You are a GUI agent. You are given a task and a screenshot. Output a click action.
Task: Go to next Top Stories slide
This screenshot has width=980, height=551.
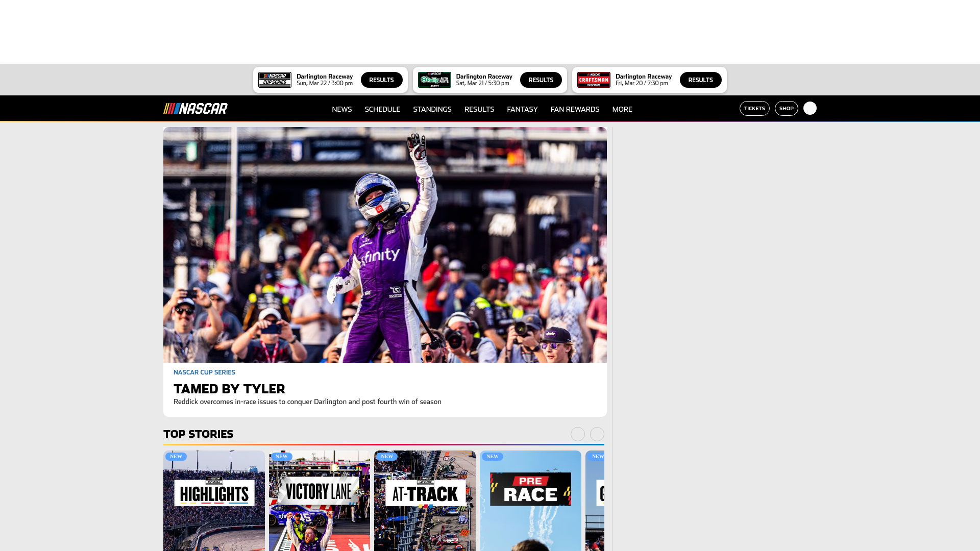(x=597, y=434)
